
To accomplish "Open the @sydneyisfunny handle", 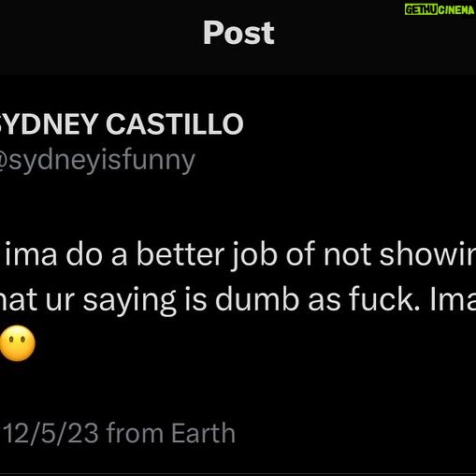I will point(97,161).
